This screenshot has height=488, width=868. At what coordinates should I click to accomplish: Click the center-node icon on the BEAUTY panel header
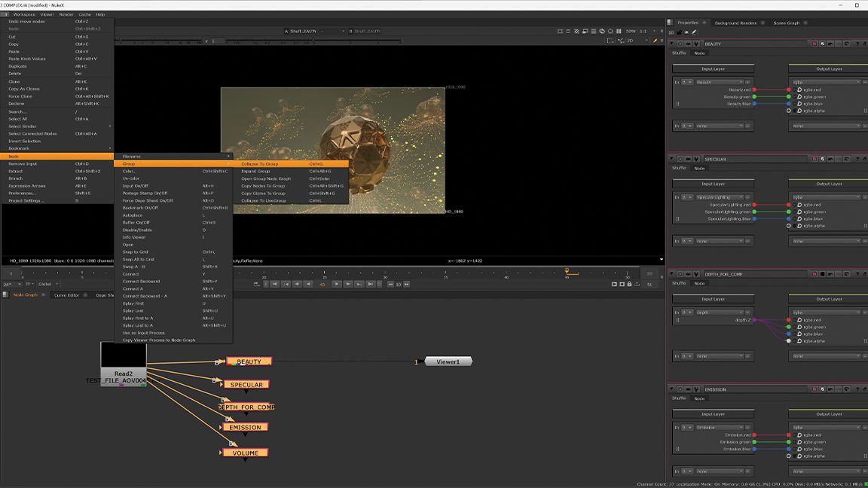pos(678,44)
